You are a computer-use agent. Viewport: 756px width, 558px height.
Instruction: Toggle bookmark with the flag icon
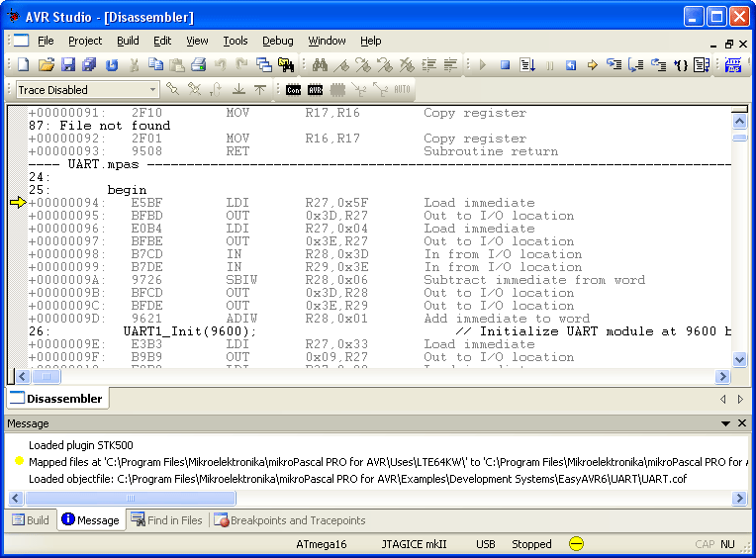tap(341, 64)
